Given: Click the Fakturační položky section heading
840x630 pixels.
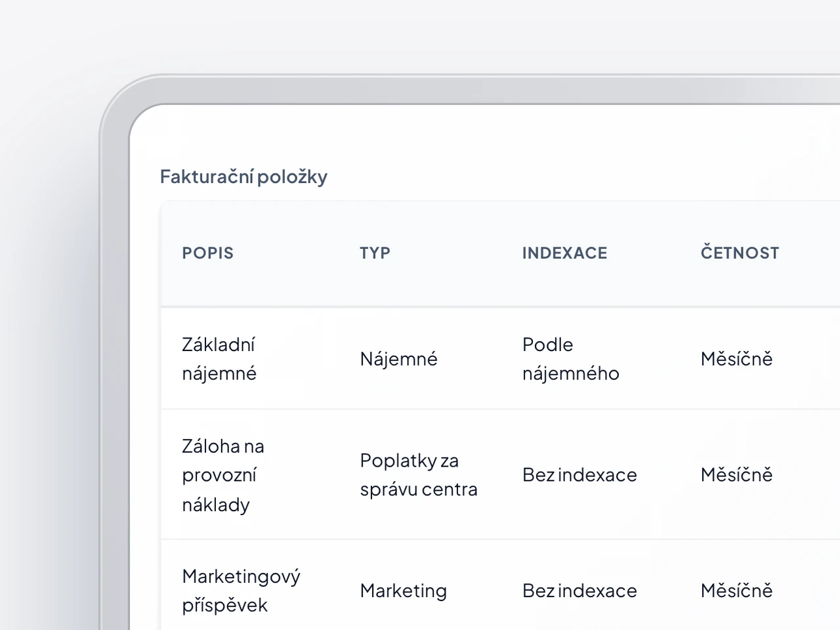Looking at the screenshot, I should pos(243,177).
